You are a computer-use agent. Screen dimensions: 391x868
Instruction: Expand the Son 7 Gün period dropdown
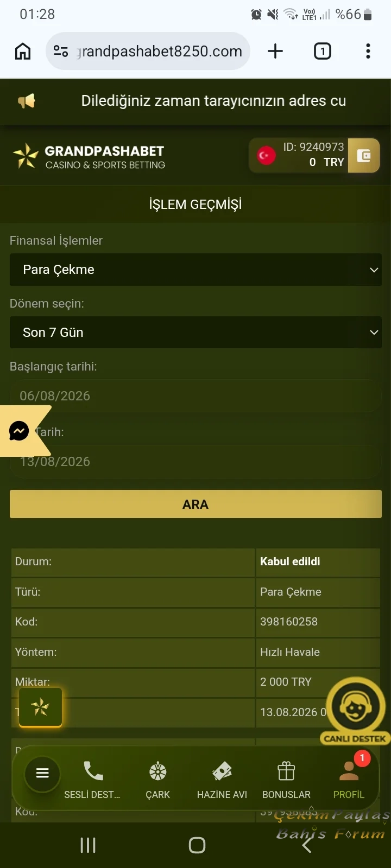pos(195,333)
